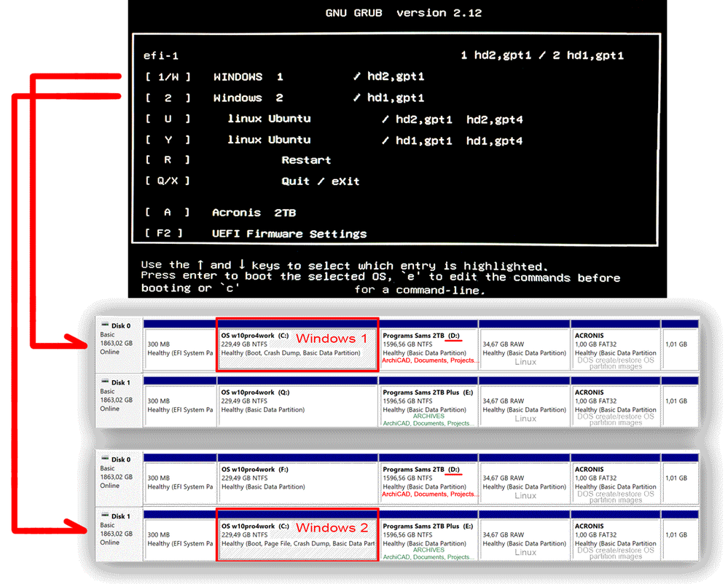Select Programs Sams 2TB Plus (E:) next to Q: volume
The width and height of the screenshot is (728, 584).
(x=428, y=401)
